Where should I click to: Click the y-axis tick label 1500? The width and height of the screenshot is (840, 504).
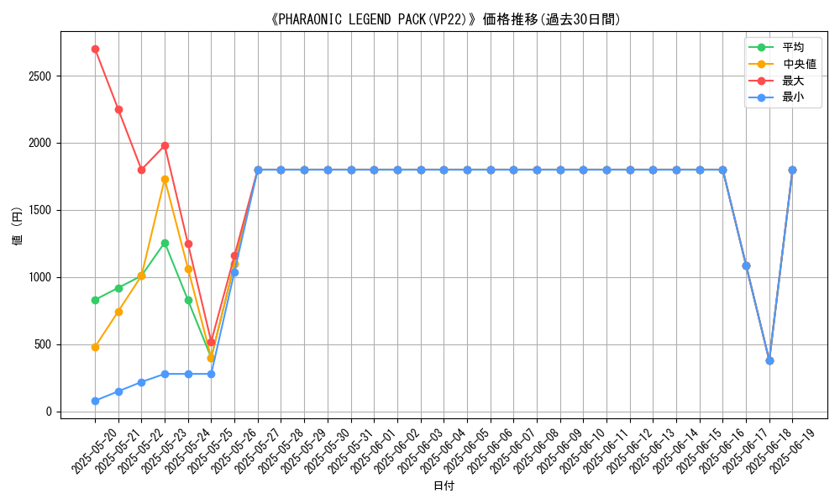tap(40, 211)
